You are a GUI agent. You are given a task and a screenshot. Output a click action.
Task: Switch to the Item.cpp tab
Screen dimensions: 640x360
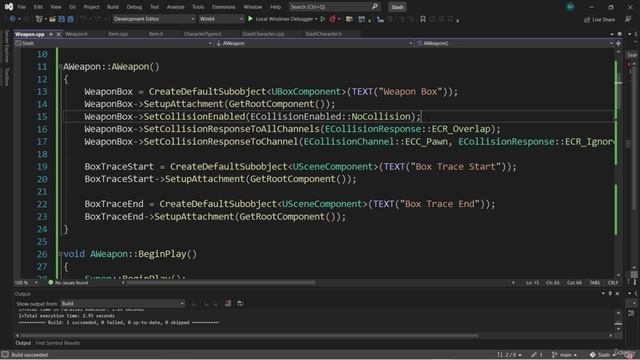coord(118,34)
